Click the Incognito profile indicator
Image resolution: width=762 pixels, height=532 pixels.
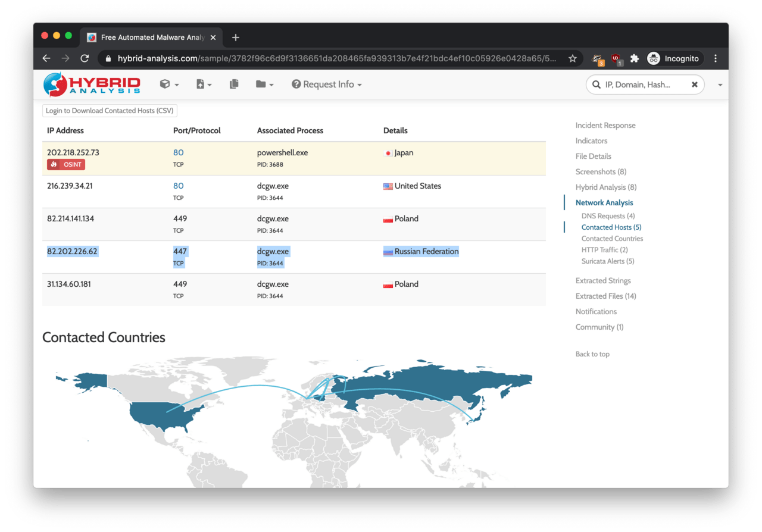(674, 58)
